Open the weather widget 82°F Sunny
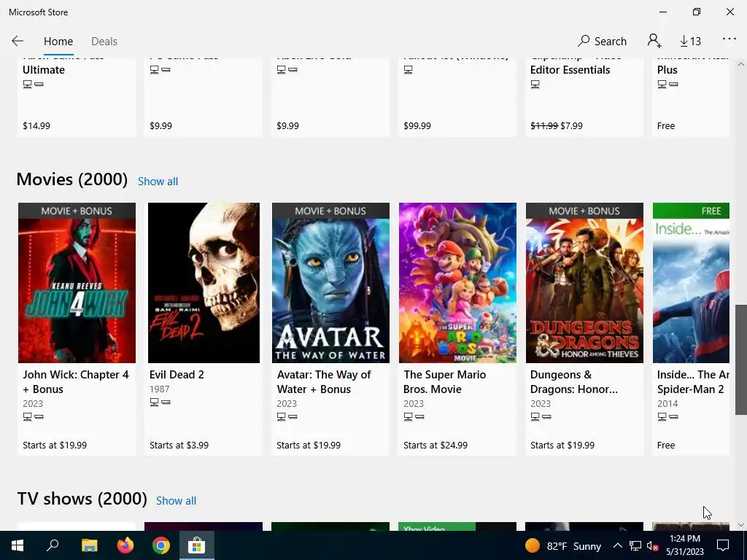 point(563,545)
